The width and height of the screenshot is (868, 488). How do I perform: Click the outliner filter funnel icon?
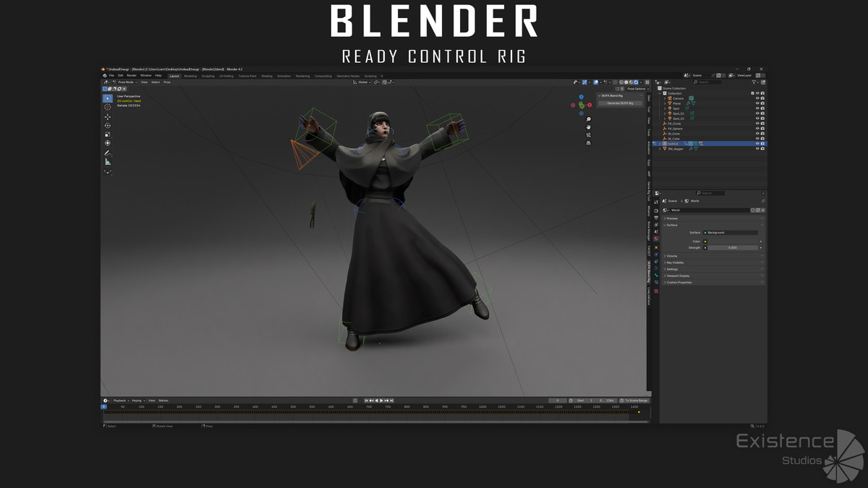point(754,82)
